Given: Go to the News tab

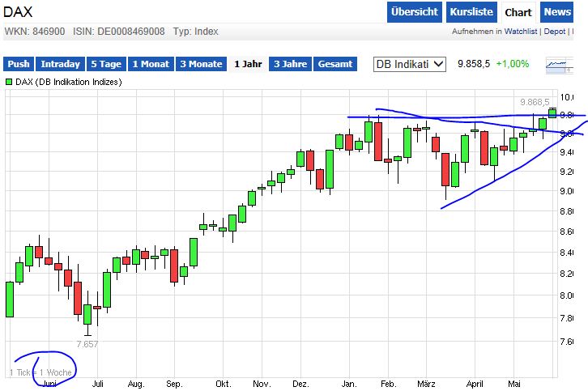Looking at the screenshot, I should pos(557,12).
